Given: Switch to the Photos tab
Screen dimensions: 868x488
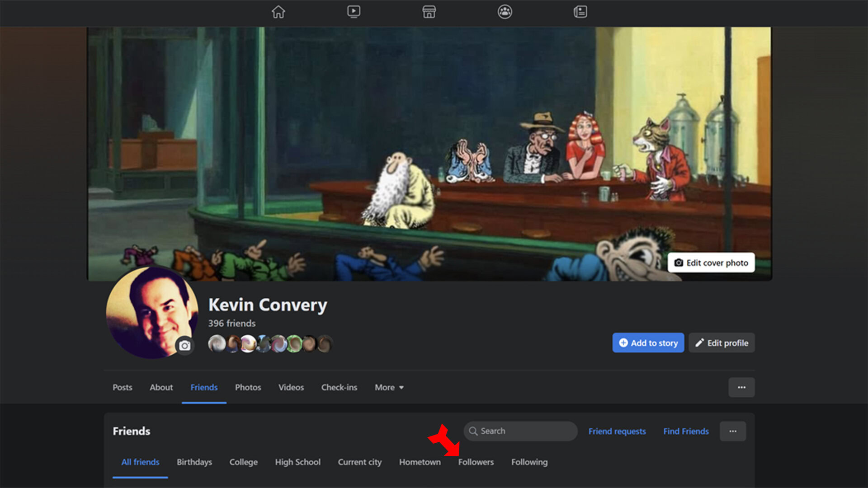Looking at the screenshot, I should click(248, 388).
